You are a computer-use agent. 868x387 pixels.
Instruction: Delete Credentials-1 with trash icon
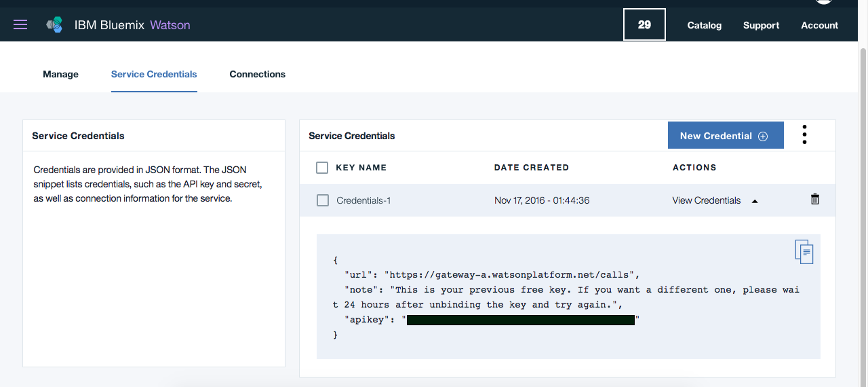pyautogui.click(x=815, y=200)
